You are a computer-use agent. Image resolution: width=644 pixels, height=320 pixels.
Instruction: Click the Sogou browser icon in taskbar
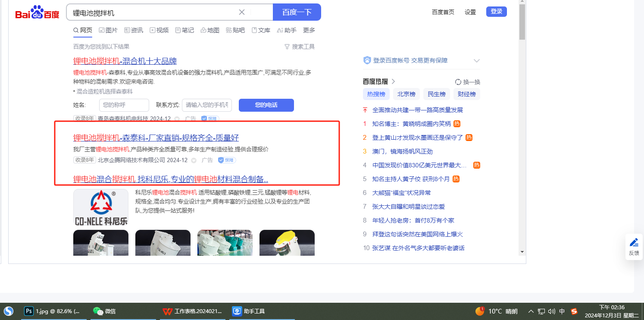pos(9,311)
